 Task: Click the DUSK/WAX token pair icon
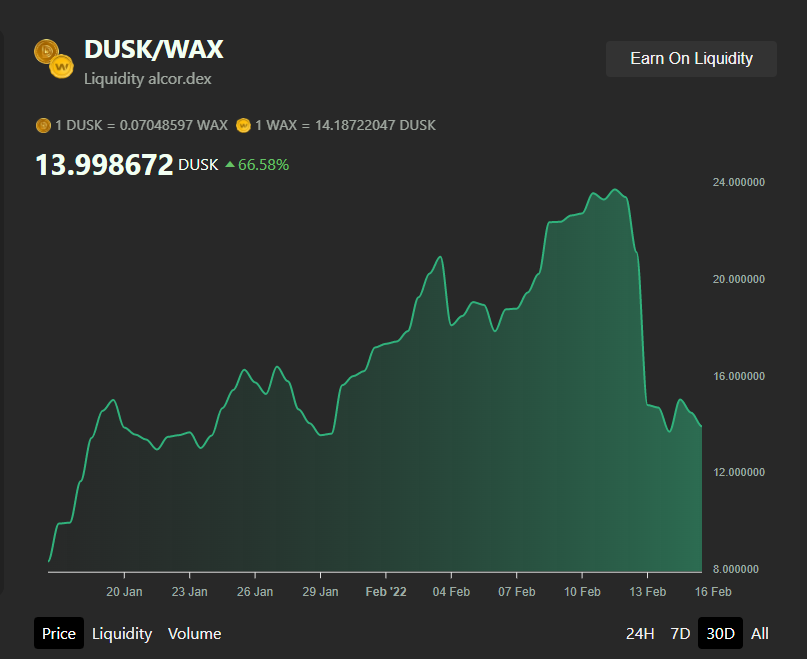pos(54,59)
